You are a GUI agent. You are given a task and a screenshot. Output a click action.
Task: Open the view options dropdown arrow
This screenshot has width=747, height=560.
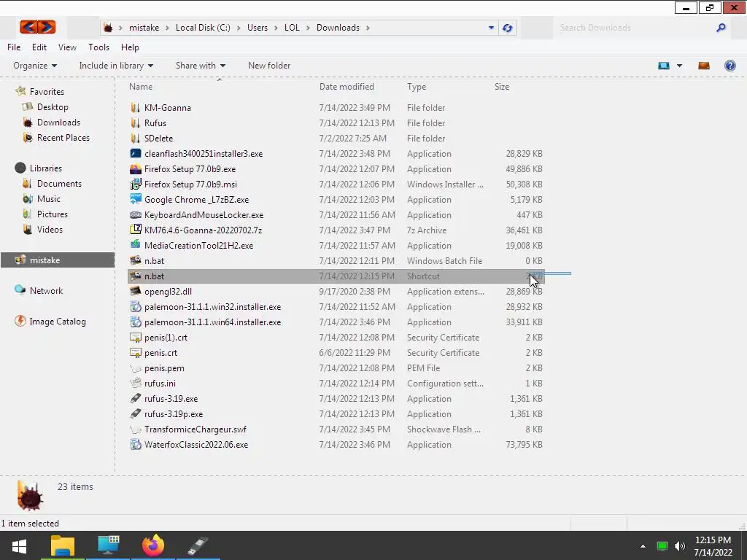679,66
